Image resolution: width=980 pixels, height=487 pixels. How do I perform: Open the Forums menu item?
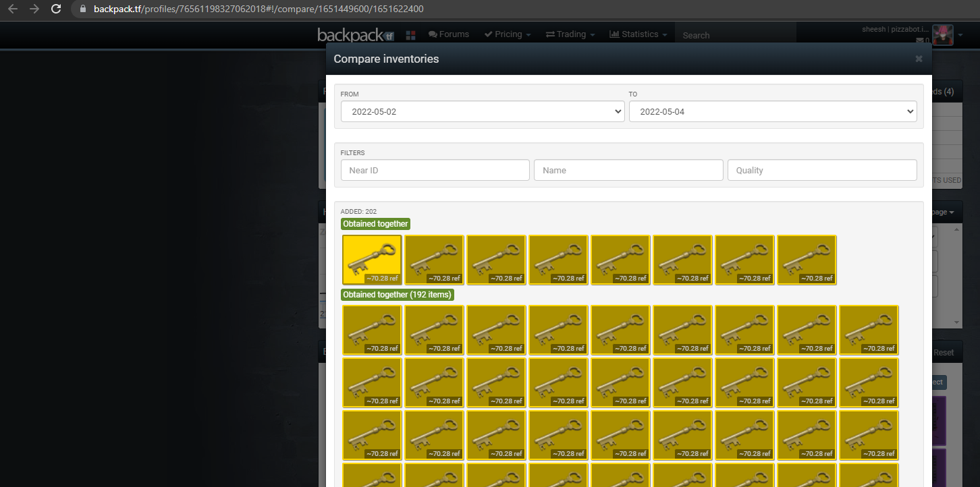point(449,34)
